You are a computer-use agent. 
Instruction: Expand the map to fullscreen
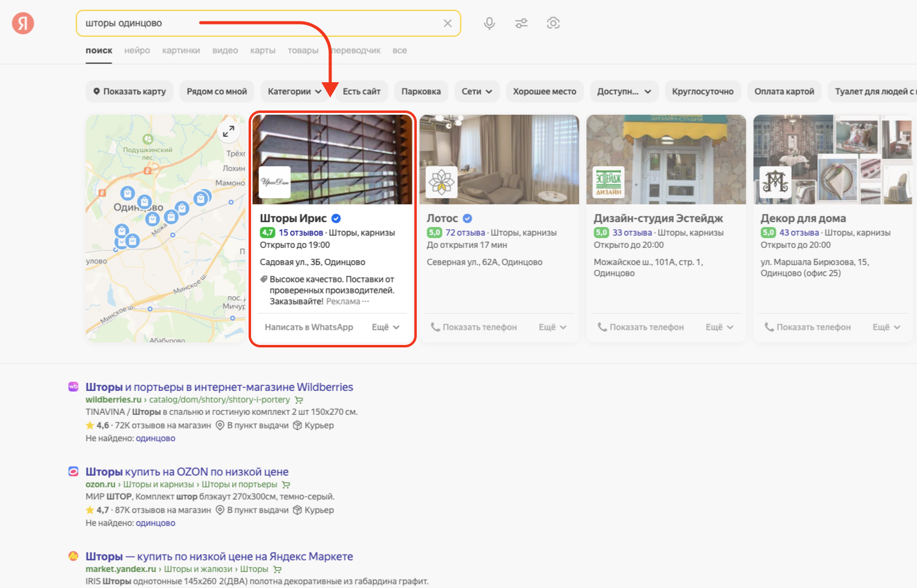click(228, 131)
